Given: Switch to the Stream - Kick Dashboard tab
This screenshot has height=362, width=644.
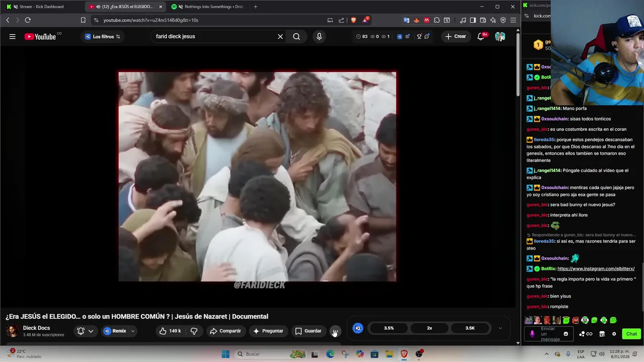Looking at the screenshot, I should point(41,7).
